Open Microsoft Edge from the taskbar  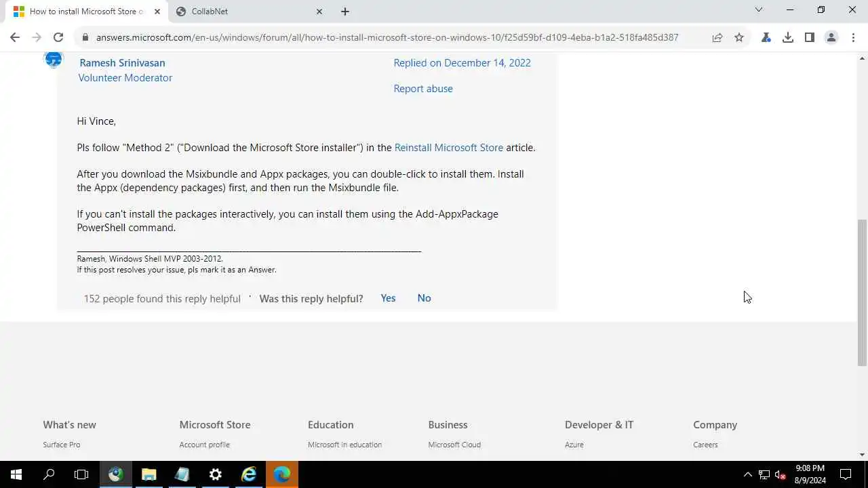[x=282, y=474]
